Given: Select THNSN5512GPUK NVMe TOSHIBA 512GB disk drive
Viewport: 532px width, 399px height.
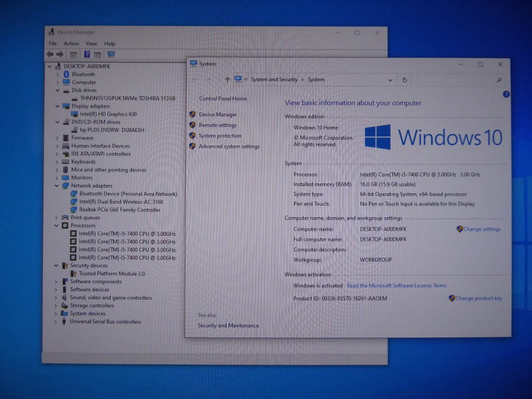Looking at the screenshot, I should 128,98.
